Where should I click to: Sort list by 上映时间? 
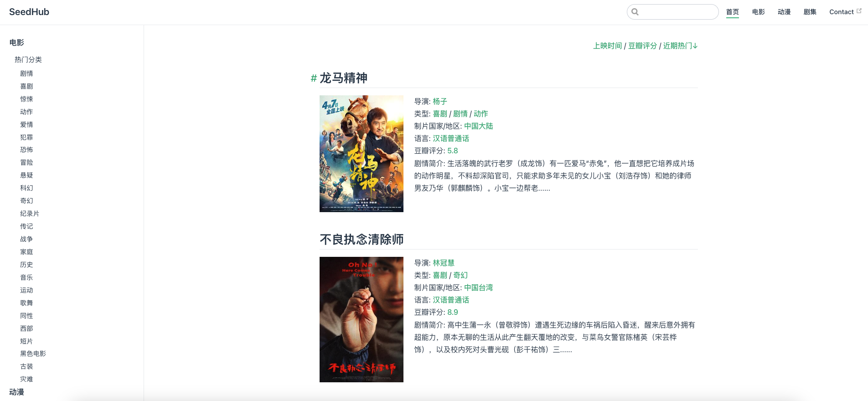tap(608, 46)
